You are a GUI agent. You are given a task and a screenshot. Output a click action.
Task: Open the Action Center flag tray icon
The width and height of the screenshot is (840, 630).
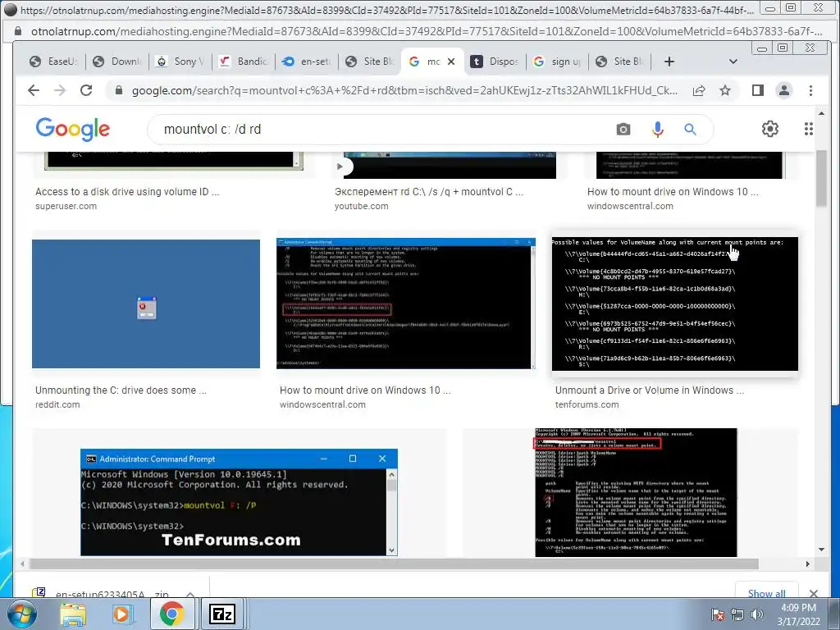[719, 614]
